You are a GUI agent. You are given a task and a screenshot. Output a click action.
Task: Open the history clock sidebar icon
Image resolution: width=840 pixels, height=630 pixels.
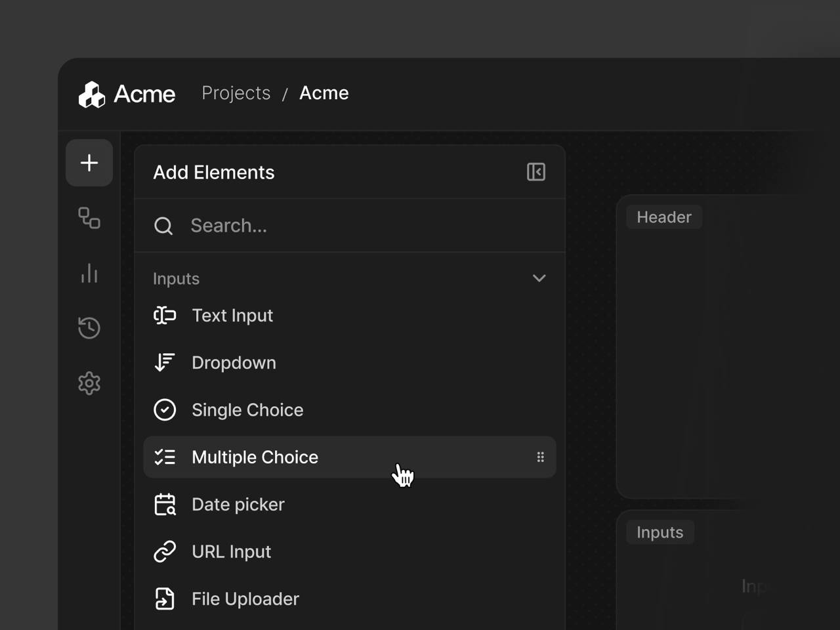pyautogui.click(x=89, y=328)
